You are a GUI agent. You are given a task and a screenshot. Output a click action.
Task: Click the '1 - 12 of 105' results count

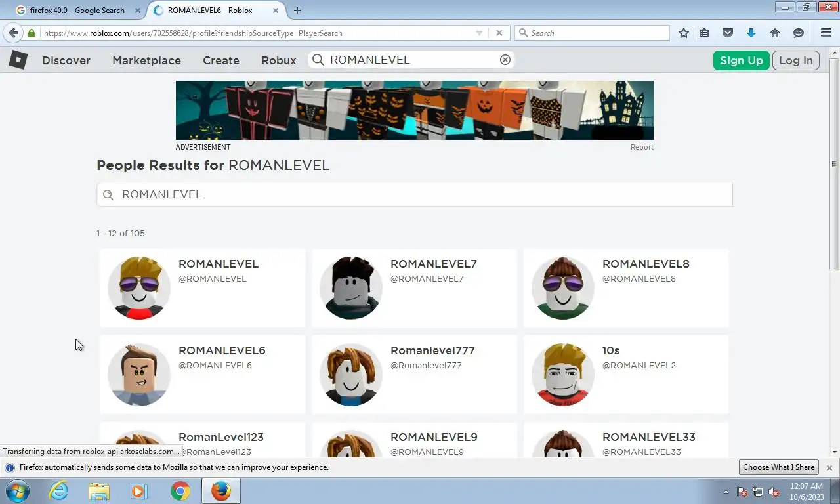(121, 233)
